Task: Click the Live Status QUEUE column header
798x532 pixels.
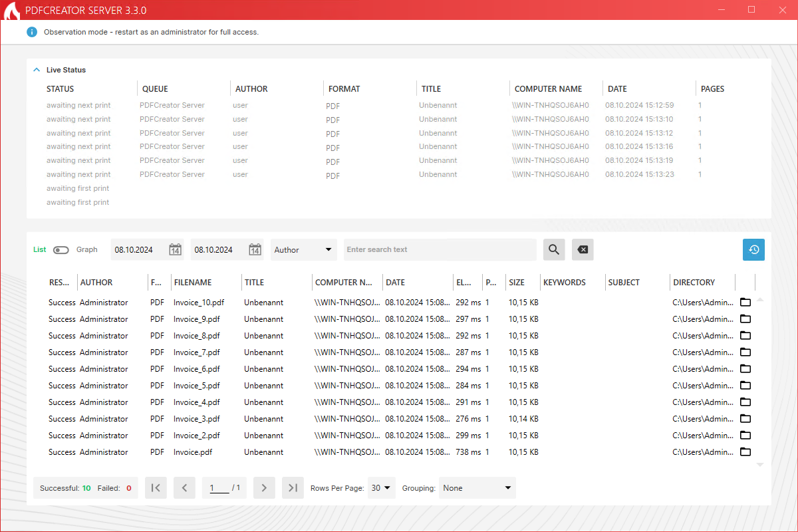Action: point(155,89)
